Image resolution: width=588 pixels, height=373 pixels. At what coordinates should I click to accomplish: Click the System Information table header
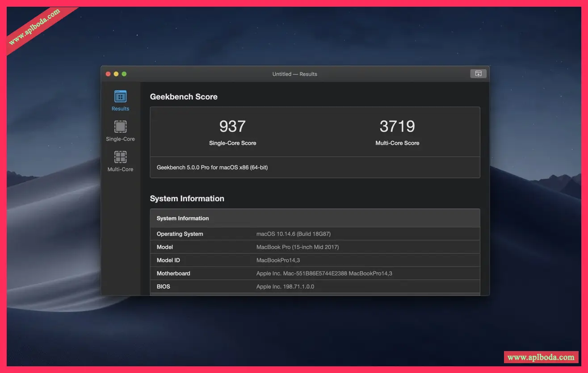click(315, 218)
